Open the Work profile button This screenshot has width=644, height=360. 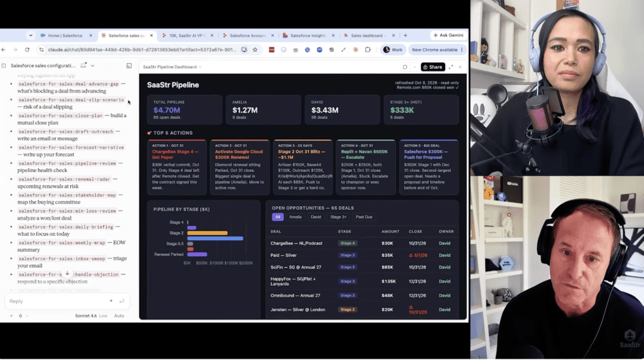[x=393, y=50]
